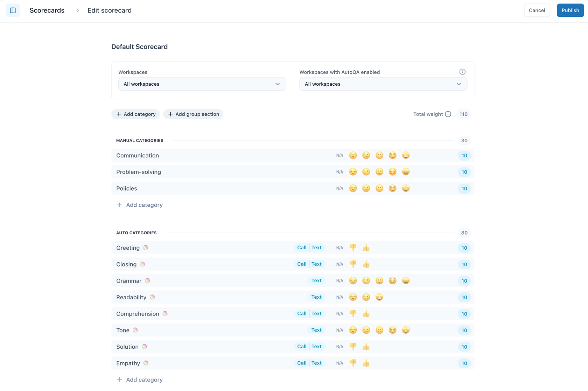588x391 pixels.
Task: Toggle Call tag on Solution category
Action: coord(302,347)
